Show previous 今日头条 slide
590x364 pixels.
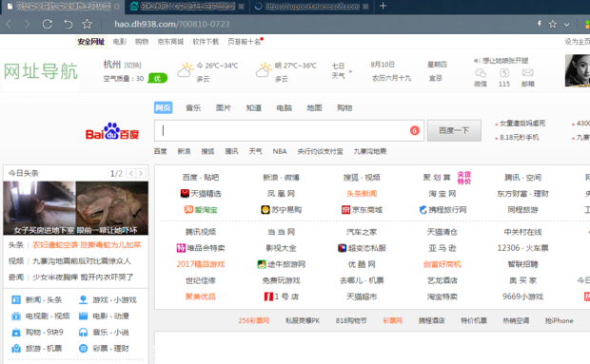[x=131, y=173]
